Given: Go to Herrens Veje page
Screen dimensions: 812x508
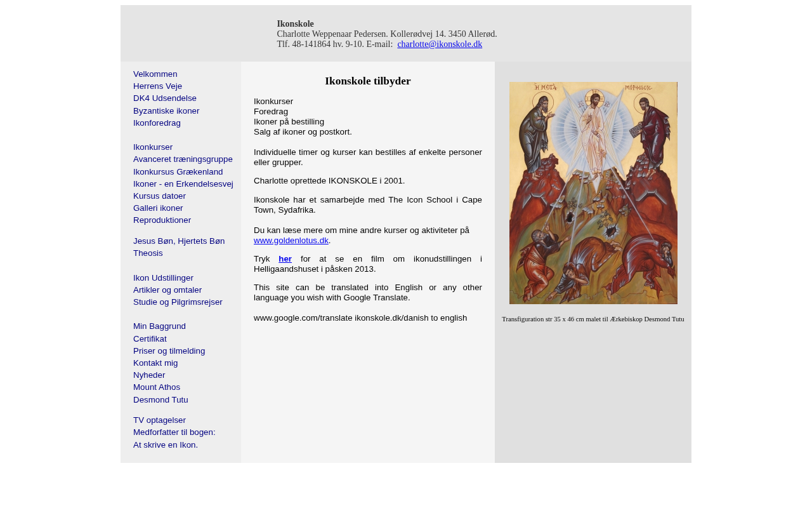Looking at the screenshot, I should pyautogui.click(x=157, y=86).
